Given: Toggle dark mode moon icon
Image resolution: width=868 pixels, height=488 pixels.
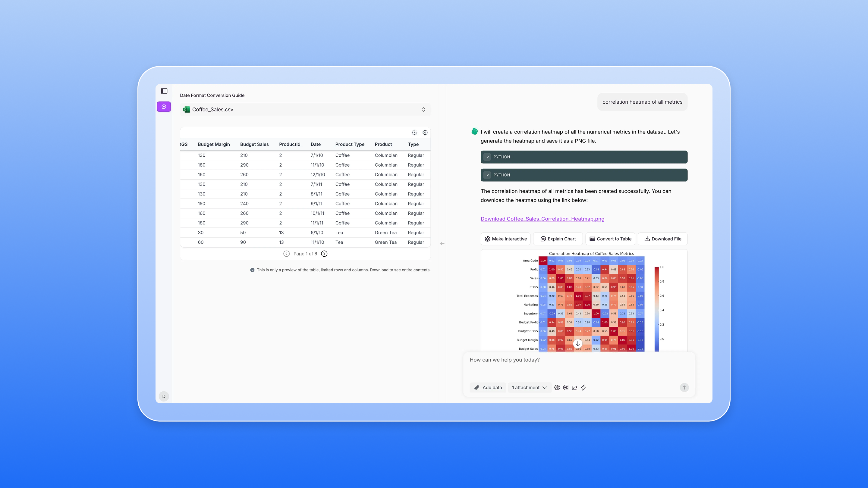Looking at the screenshot, I should click(414, 133).
